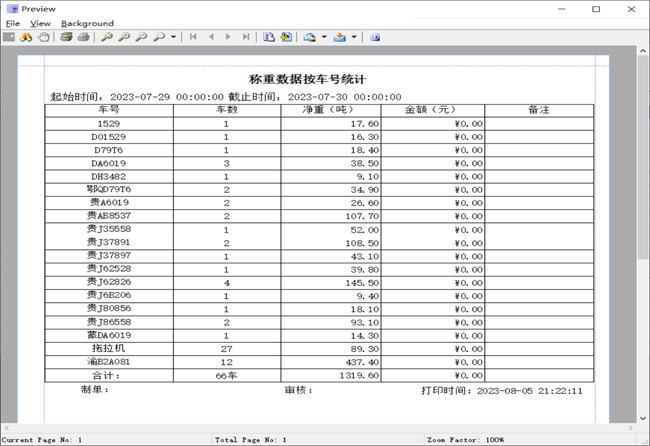
Task: Open the Background menu
Action: (87, 24)
